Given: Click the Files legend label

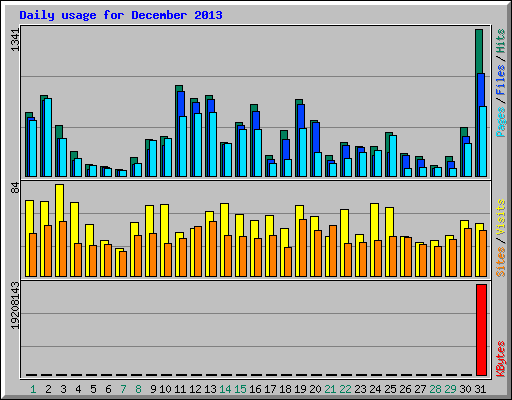Looking at the screenshot, I should click(x=500, y=80).
